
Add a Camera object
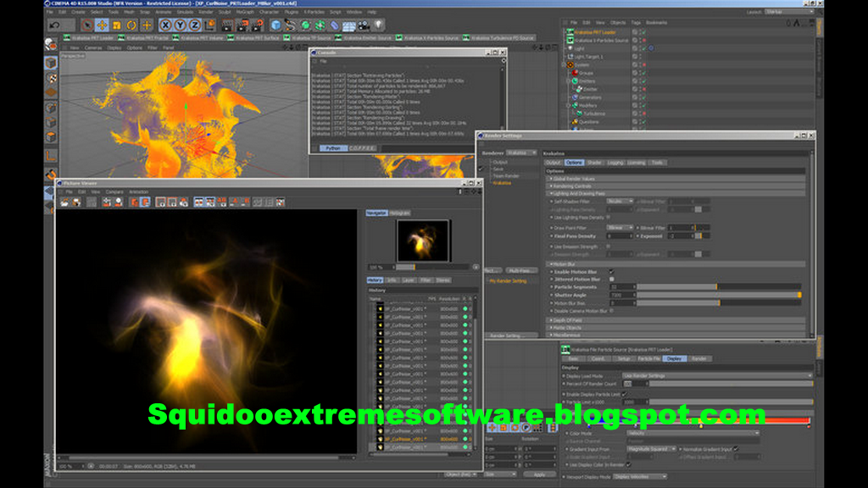[x=364, y=25]
